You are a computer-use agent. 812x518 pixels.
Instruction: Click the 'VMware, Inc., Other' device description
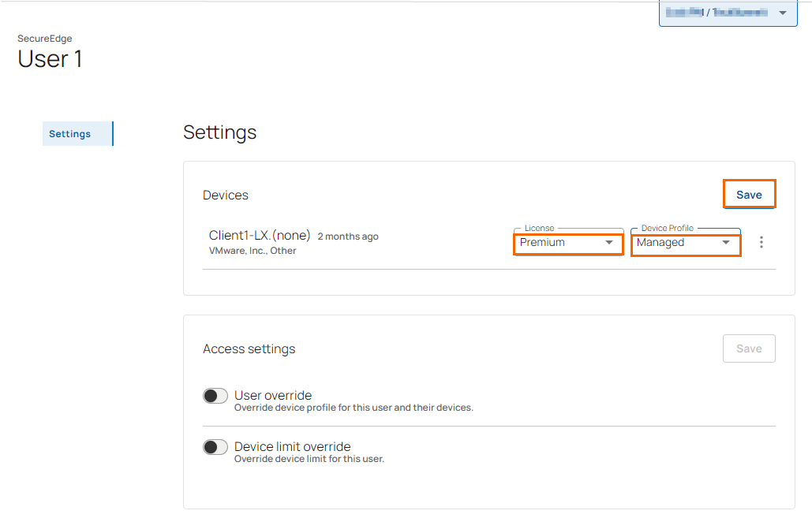(253, 251)
